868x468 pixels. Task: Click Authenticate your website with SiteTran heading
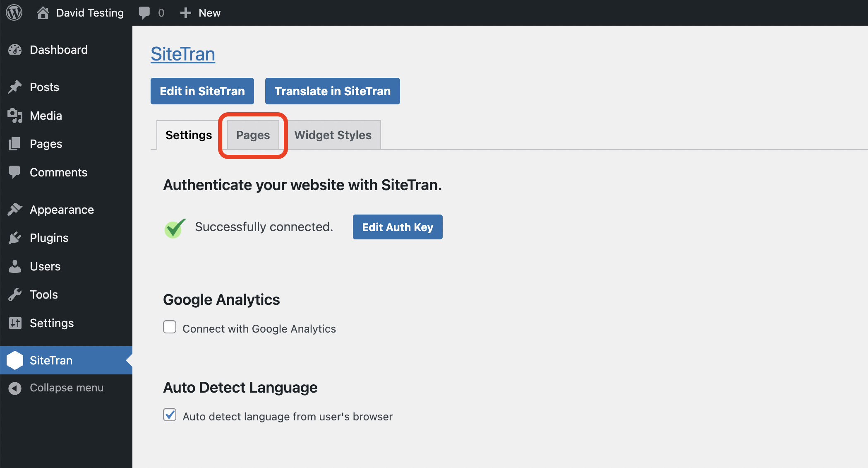click(x=302, y=185)
